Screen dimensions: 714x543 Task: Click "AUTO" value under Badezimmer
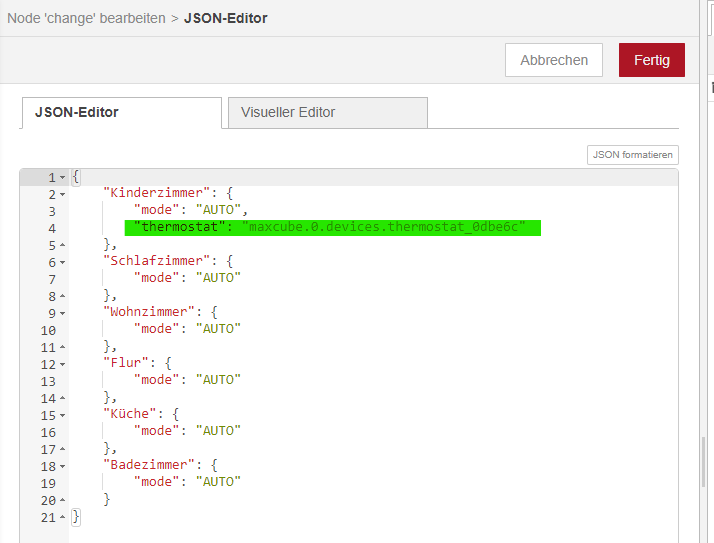tap(218, 482)
